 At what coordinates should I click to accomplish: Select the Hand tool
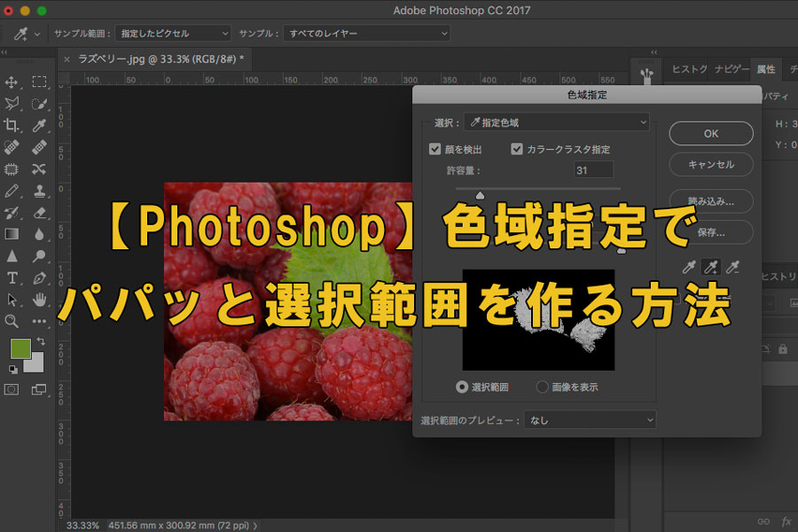39,299
